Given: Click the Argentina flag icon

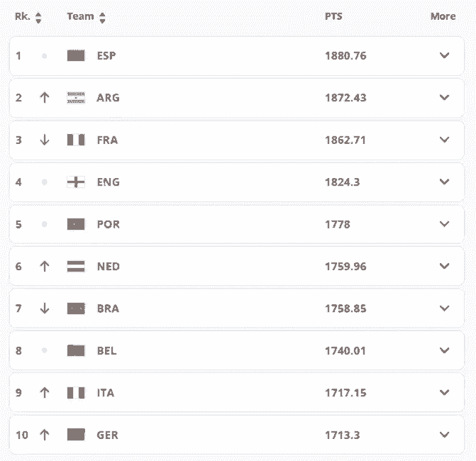Looking at the screenshot, I should coord(76,98).
